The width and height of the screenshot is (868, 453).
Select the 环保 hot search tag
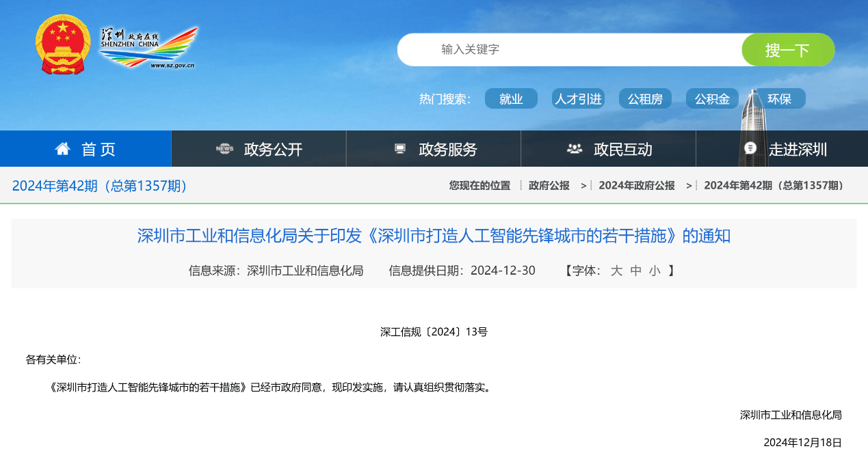pos(779,99)
